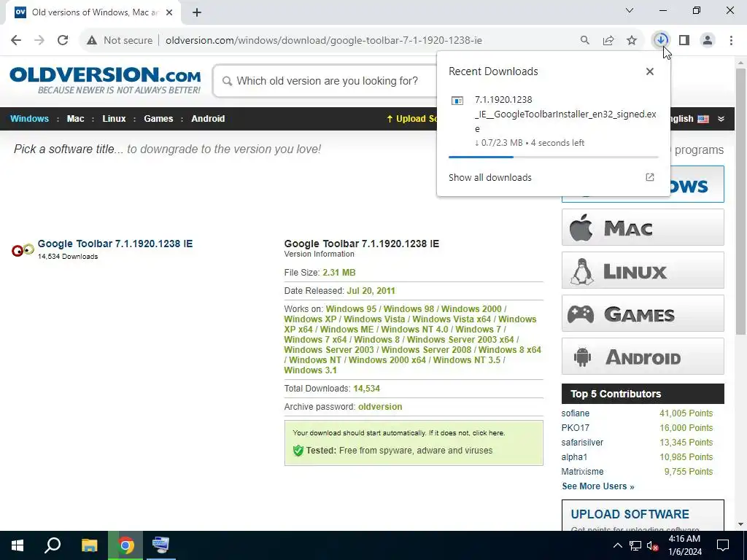Go back to the previous page
The height and width of the screenshot is (560, 747).
pos(16,40)
